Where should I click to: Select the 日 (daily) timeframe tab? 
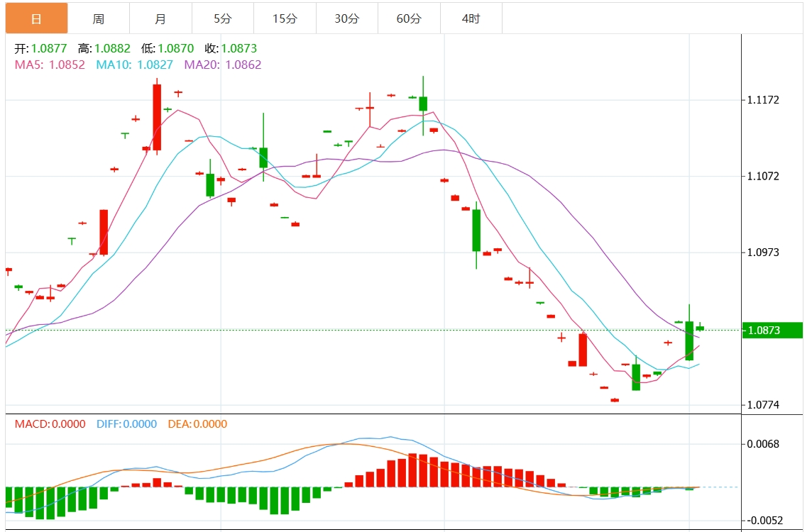pos(36,18)
